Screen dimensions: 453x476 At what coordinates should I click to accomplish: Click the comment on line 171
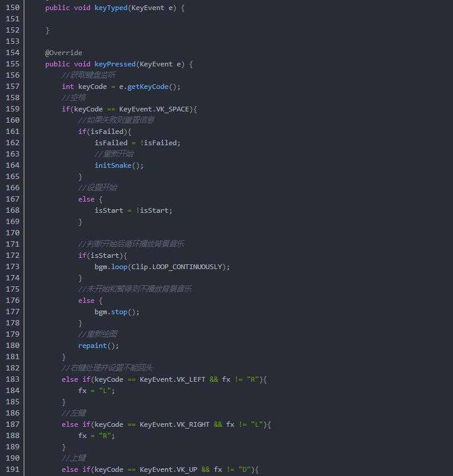pos(135,244)
